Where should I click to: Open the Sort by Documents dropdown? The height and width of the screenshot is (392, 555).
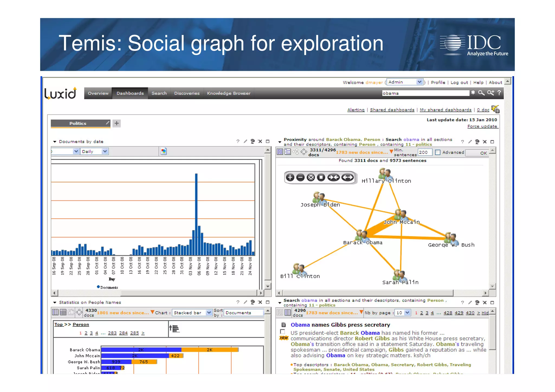pyautogui.click(x=244, y=312)
